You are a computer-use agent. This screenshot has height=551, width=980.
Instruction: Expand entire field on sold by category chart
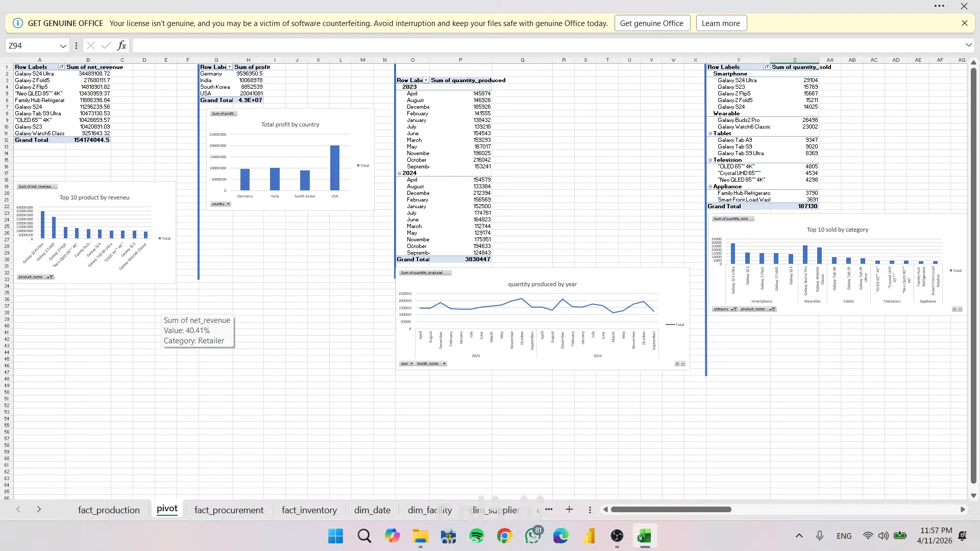(954, 309)
